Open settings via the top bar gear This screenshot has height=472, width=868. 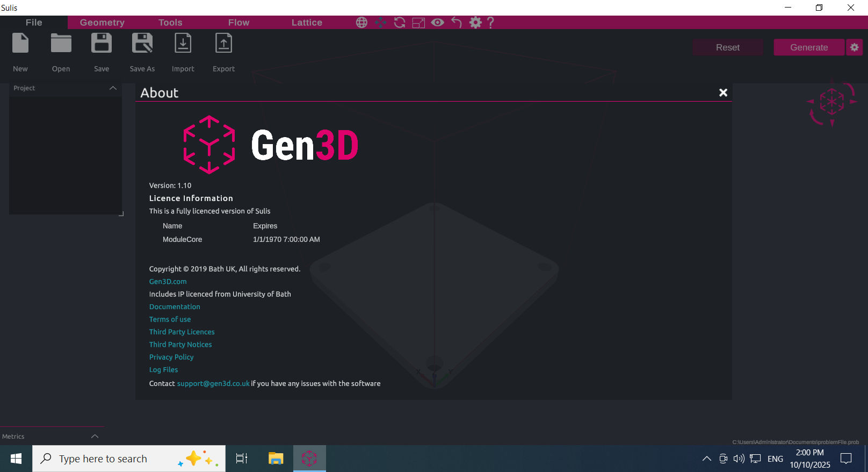(475, 23)
